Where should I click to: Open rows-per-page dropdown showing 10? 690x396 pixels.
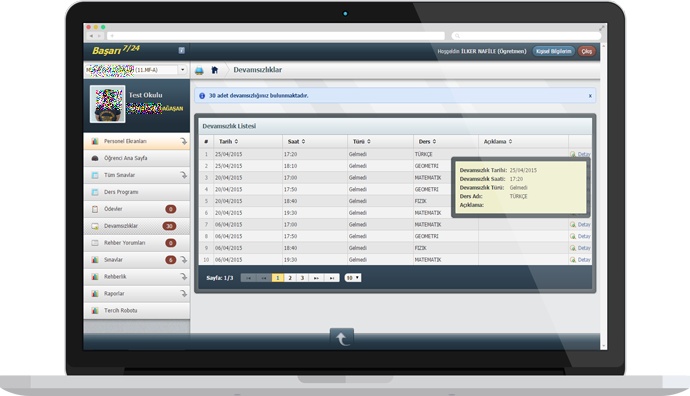(x=353, y=278)
